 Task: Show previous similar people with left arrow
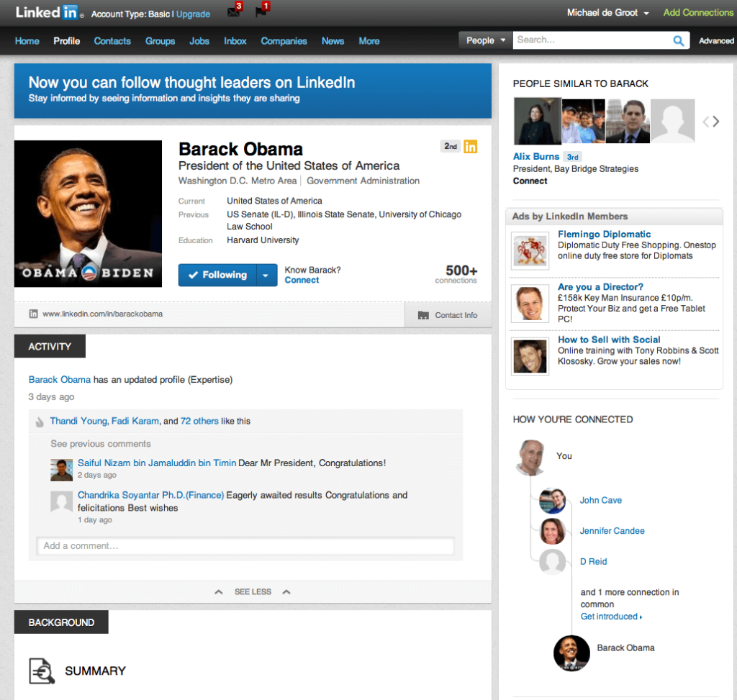tap(705, 122)
